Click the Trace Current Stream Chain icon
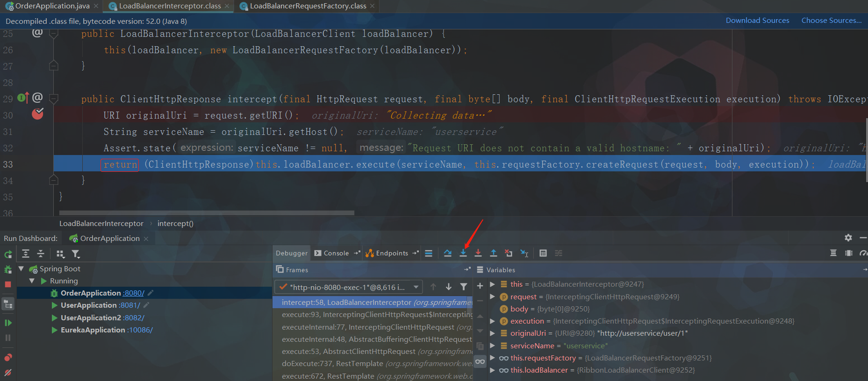Screen dimensions: 868x381 pyautogui.click(x=559, y=253)
